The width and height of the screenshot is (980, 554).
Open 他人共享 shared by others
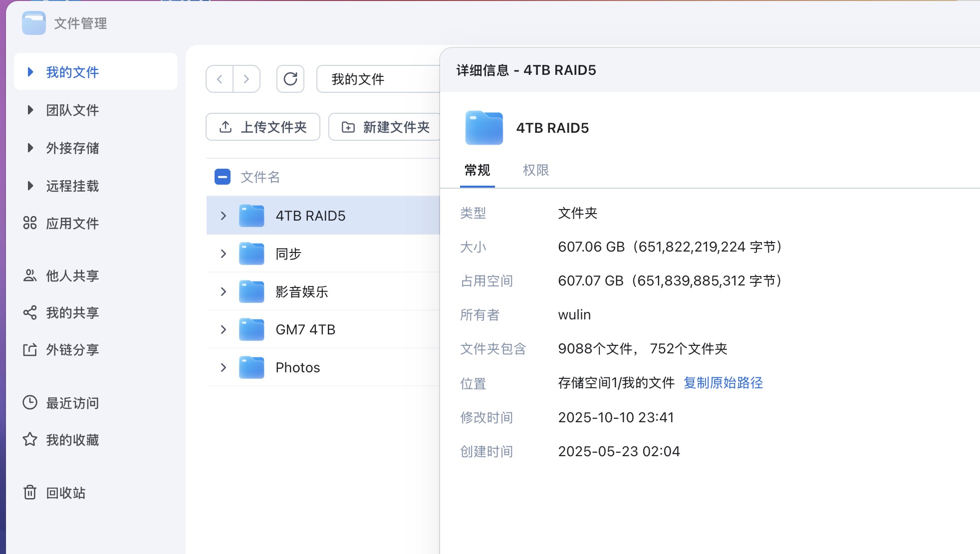(72, 275)
